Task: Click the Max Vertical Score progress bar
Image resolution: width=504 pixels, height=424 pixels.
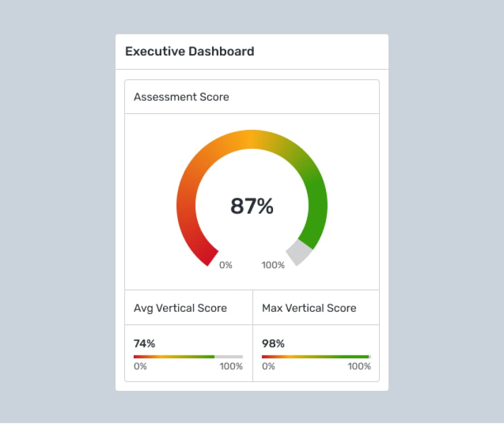Action: pyautogui.click(x=315, y=356)
